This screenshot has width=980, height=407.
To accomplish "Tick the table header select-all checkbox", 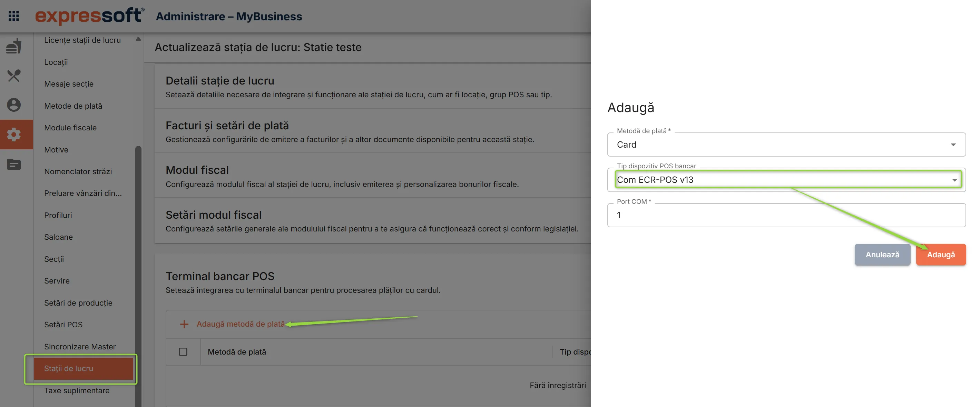I will tap(183, 352).
